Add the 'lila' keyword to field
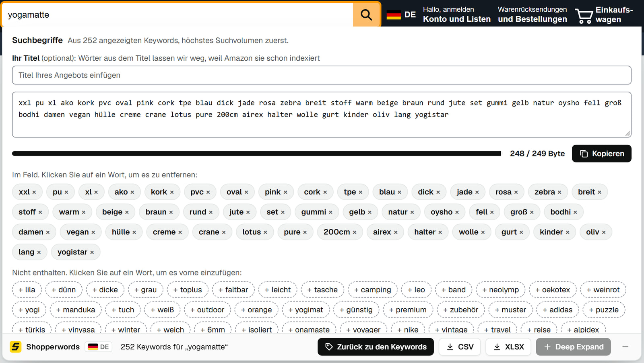Screen dimensions: 644x363 pos(27,290)
